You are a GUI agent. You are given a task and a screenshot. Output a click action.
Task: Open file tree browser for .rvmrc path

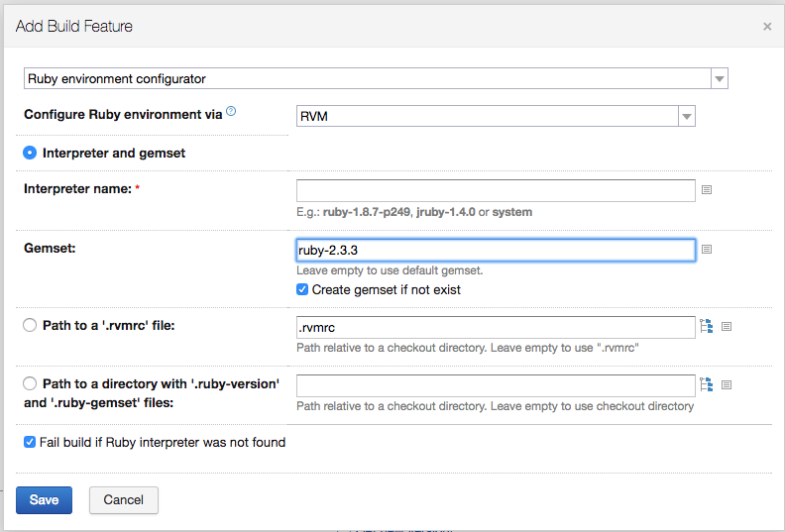(x=706, y=326)
